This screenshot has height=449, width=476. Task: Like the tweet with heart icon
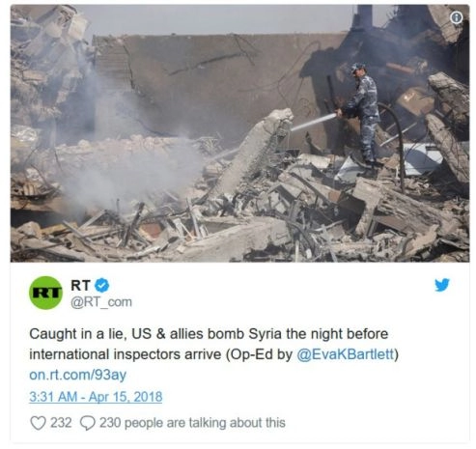click(x=38, y=423)
